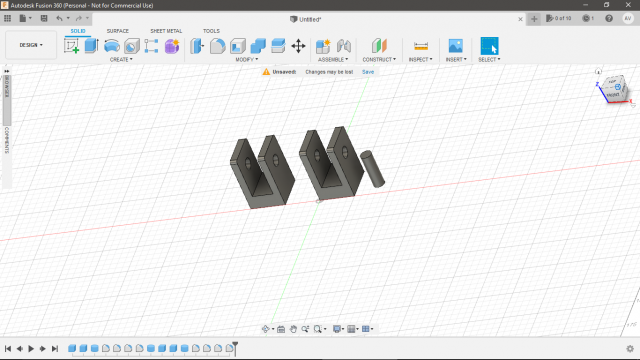640x360 pixels.
Task: Click the Joint tool icon
Action: (x=344, y=46)
